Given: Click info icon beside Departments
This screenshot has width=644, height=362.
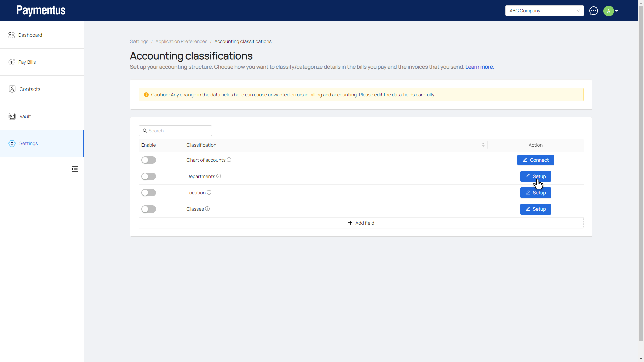Looking at the screenshot, I should [219, 176].
